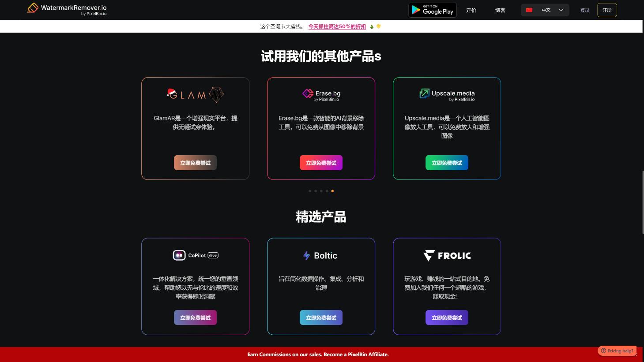
Task: Open the WatermarkRemover.io logo home link
Action: (x=67, y=9)
